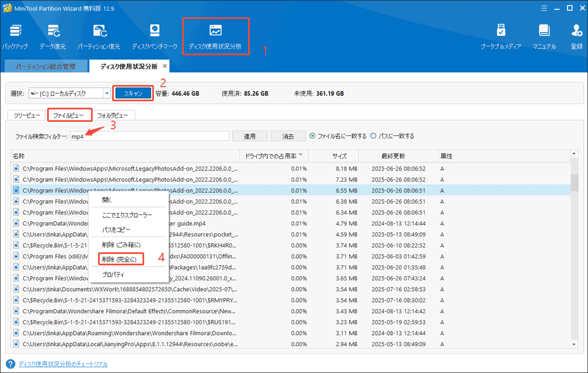The width and height of the screenshot is (588, 373).
Task: Click the 2025-06-10 08:22:52 date cell
Action: tap(398, 245)
